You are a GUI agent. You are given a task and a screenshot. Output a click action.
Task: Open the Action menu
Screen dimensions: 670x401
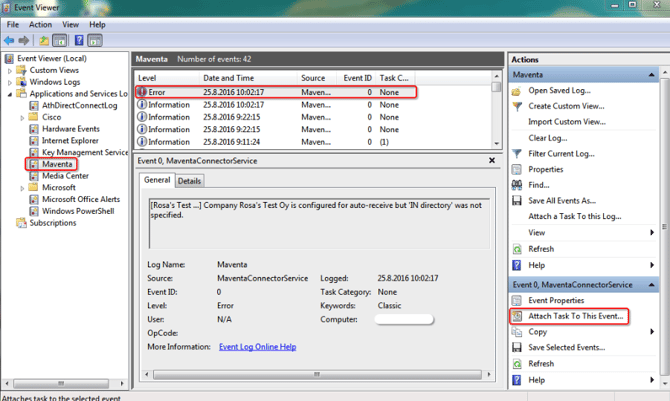point(41,24)
